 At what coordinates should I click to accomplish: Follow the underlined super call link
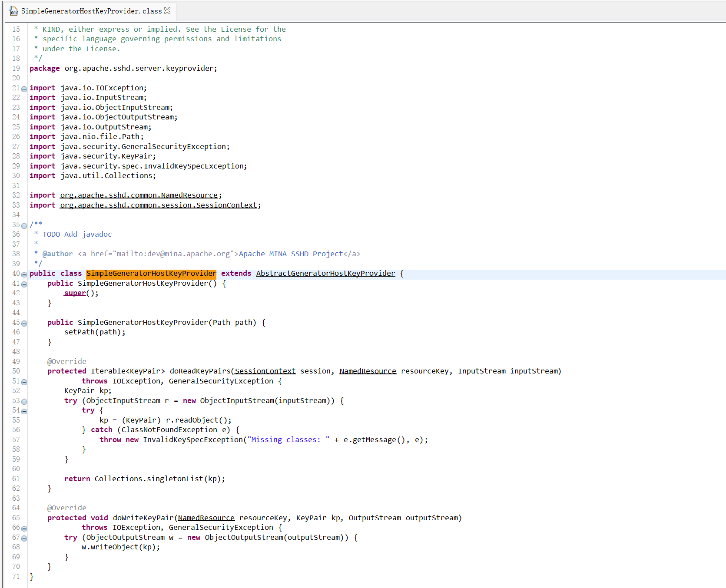coord(75,293)
